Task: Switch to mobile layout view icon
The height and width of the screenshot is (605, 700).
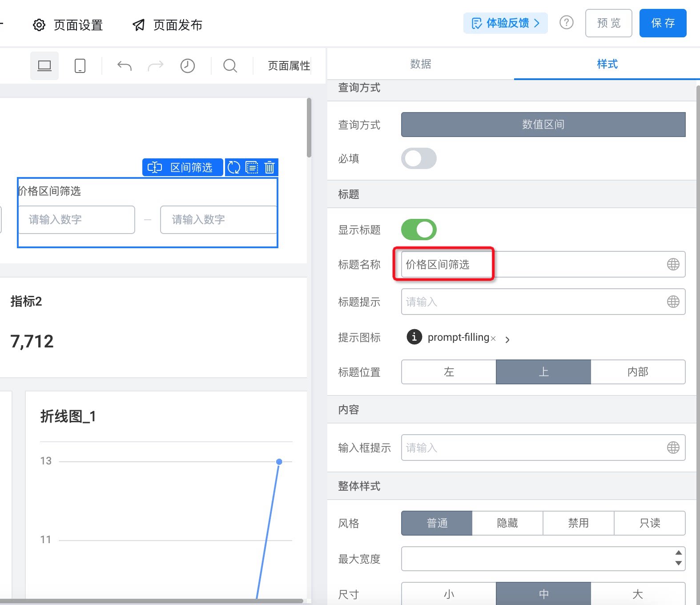Action: (80, 66)
